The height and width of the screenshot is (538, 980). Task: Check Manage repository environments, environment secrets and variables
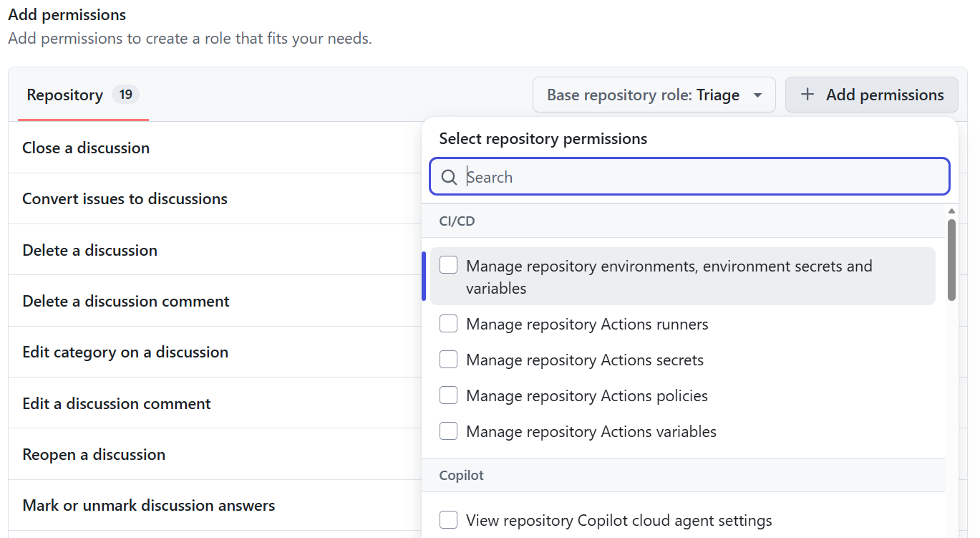[x=448, y=265]
